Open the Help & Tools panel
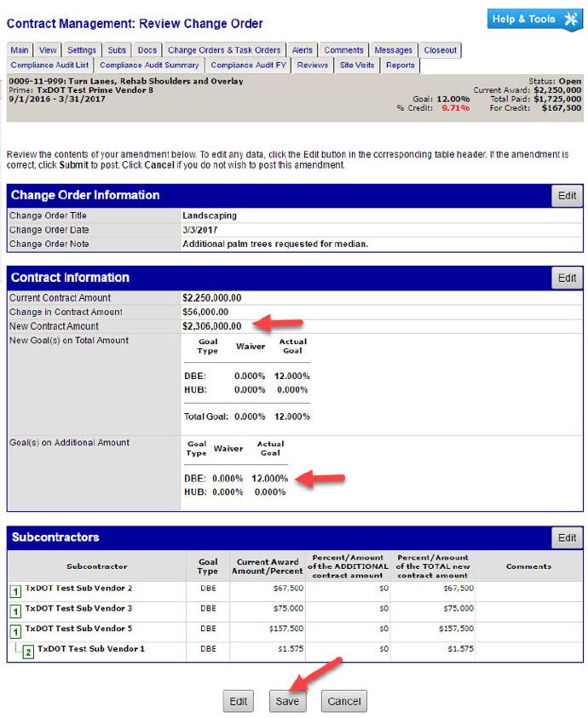The height and width of the screenshot is (718, 588). [534, 20]
